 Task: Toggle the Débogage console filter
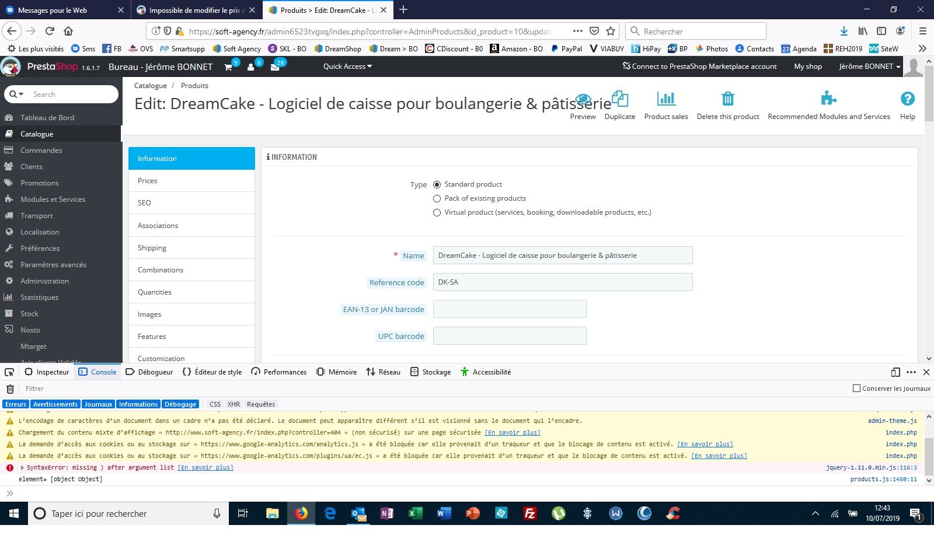coord(180,404)
